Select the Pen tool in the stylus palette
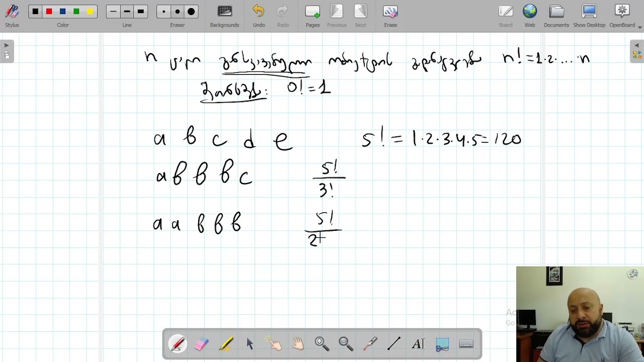This screenshot has height=362, width=644. [x=178, y=344]
